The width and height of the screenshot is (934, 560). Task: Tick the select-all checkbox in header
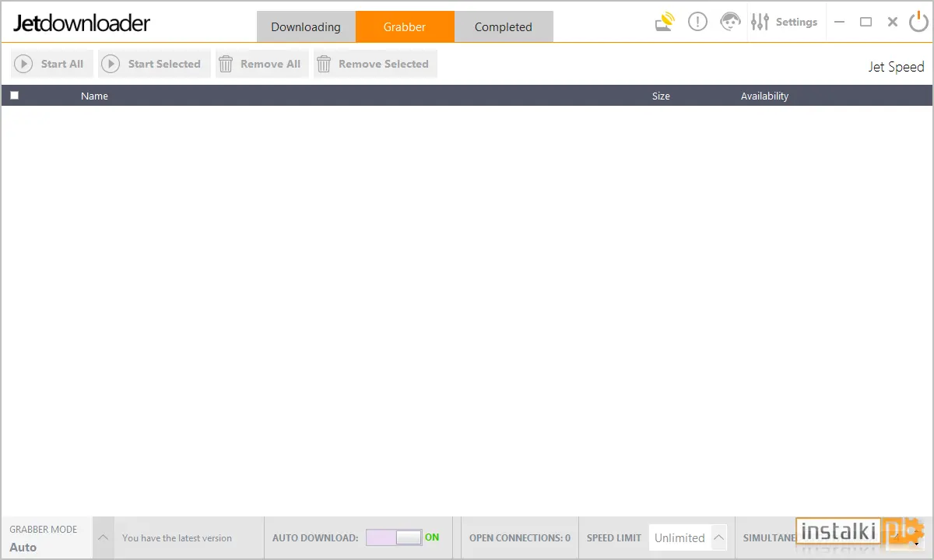click(15, 96)
